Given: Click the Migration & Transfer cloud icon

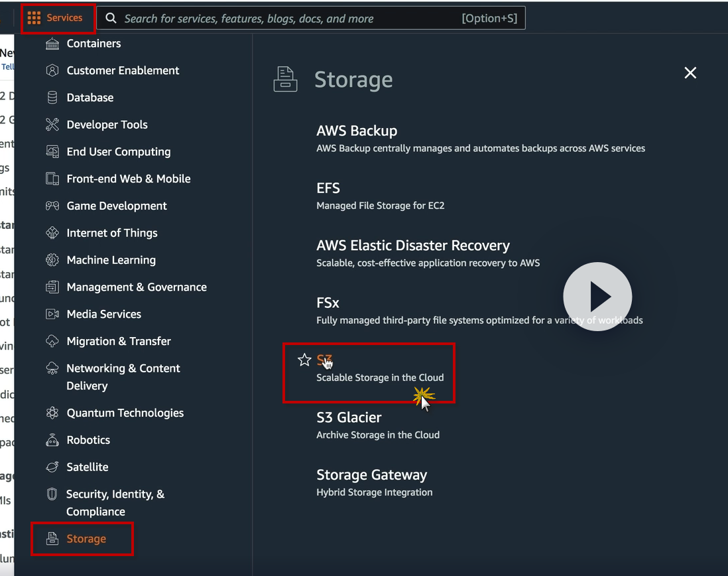Looking at the screenshot, I should point(52,341).
